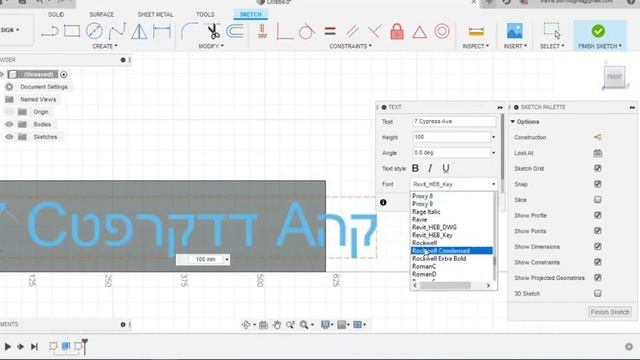Open the CONSTRAINTS dropdown menu
Screen dimensions: 640x360
tap(351, 46)
